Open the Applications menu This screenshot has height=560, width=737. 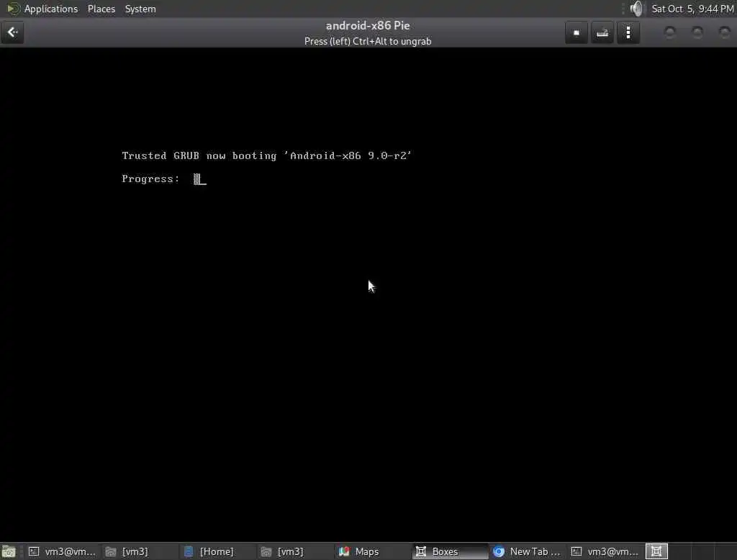pos(51,9)
